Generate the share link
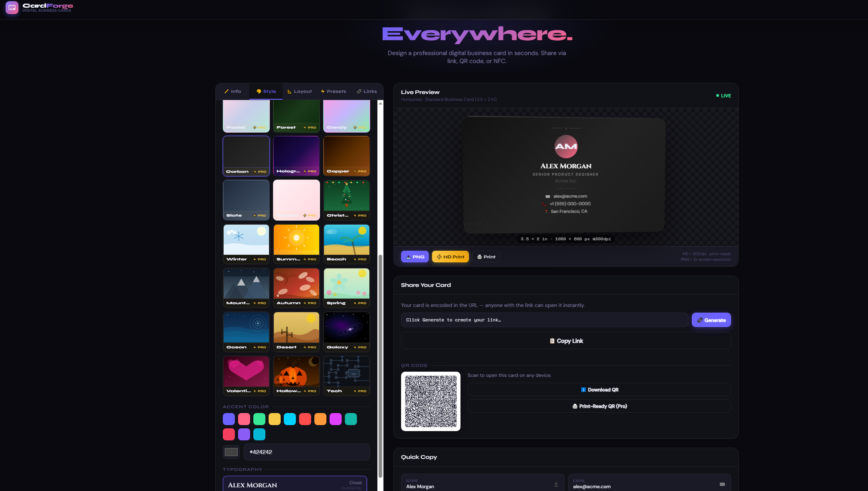Viewport: 868px width, 491px height. [x=711, y=320]
